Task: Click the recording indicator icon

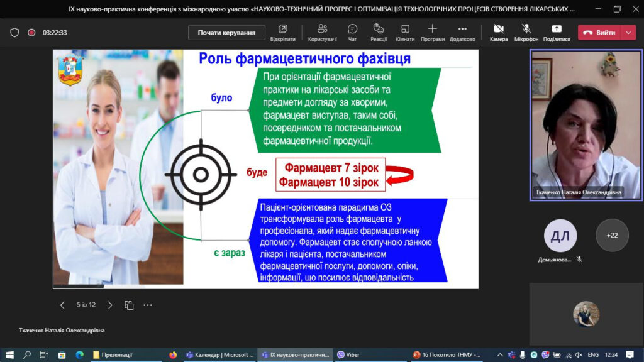Action: tap(31, 33)
